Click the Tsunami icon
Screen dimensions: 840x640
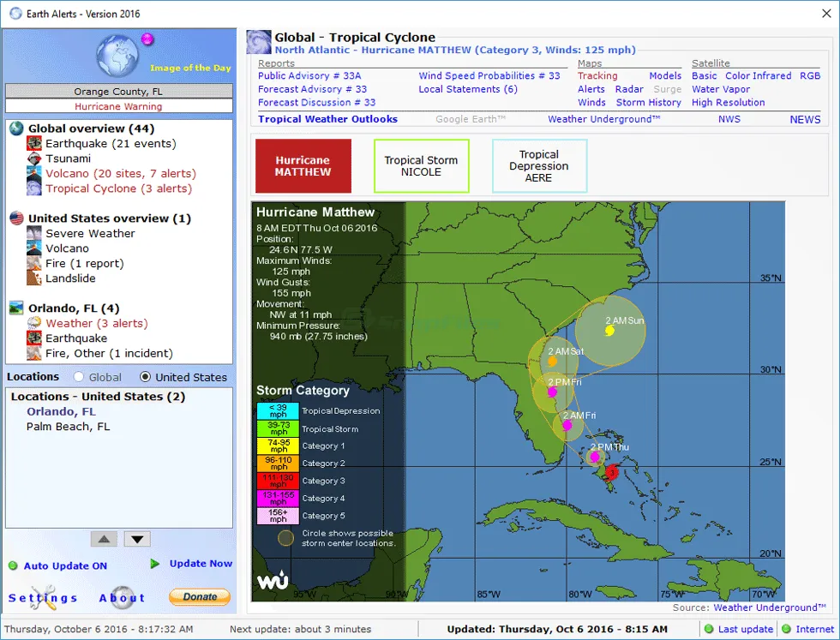33,159
